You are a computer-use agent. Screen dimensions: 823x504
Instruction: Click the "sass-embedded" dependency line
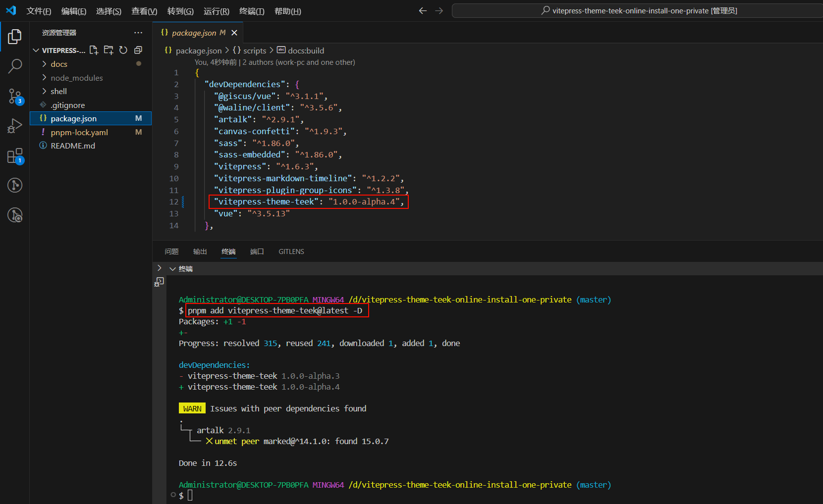point(277,155)
